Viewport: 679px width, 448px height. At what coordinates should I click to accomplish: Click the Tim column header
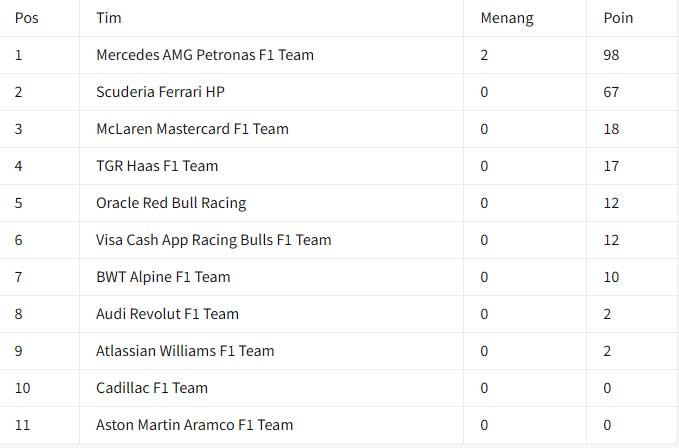(108, 18)
